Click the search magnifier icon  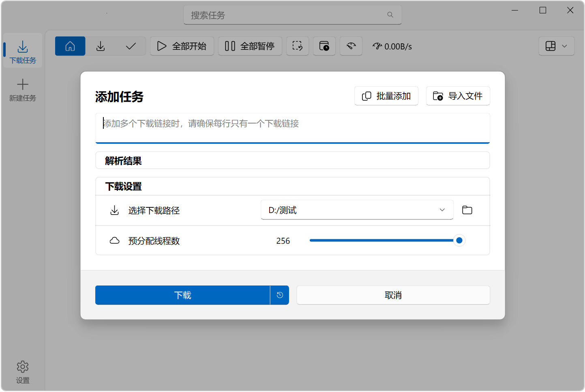tap(390, 15)
